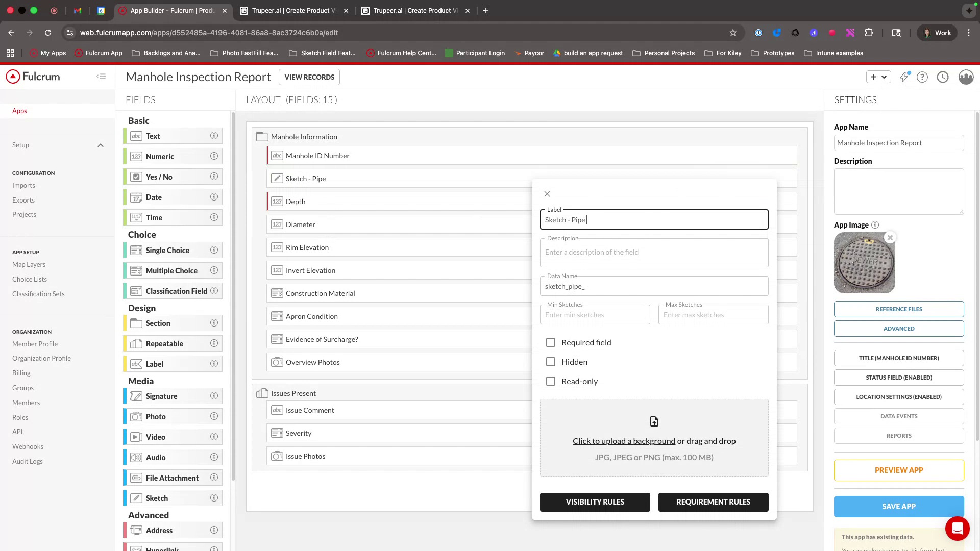The image size is (980, 551).
Task: Click inside the Min Sketches input field
Action: 595,314
